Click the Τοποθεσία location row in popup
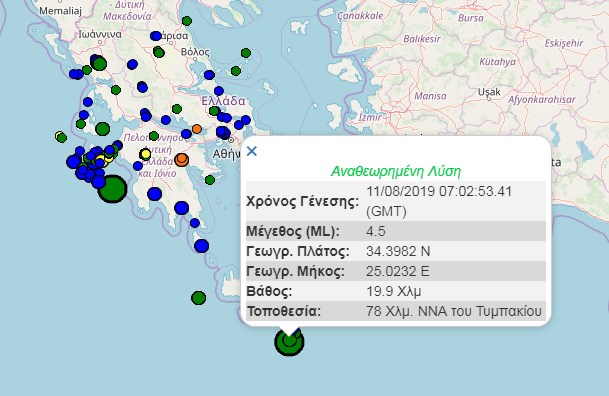 tap(396, 311)
